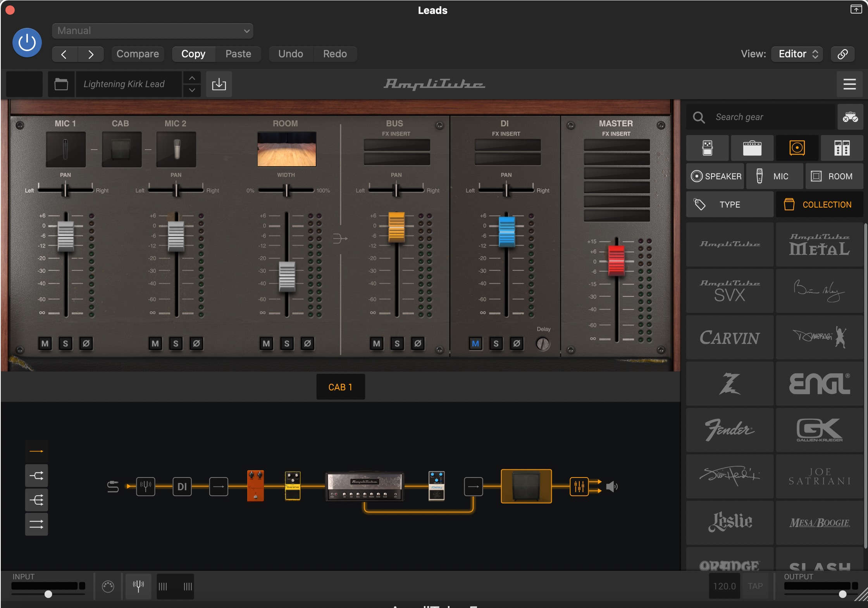Open the Custom Shop car icon
The image size is (868, 608).
click(850, 117)
